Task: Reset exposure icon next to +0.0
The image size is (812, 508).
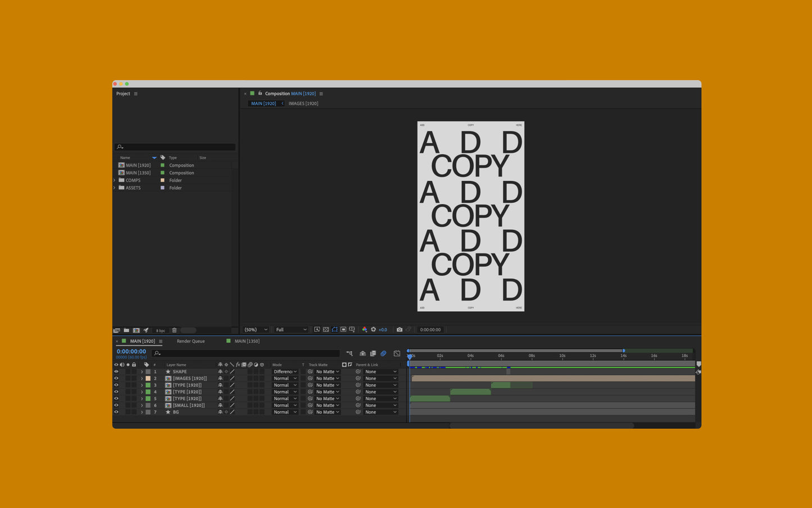Action: point(373,329)
